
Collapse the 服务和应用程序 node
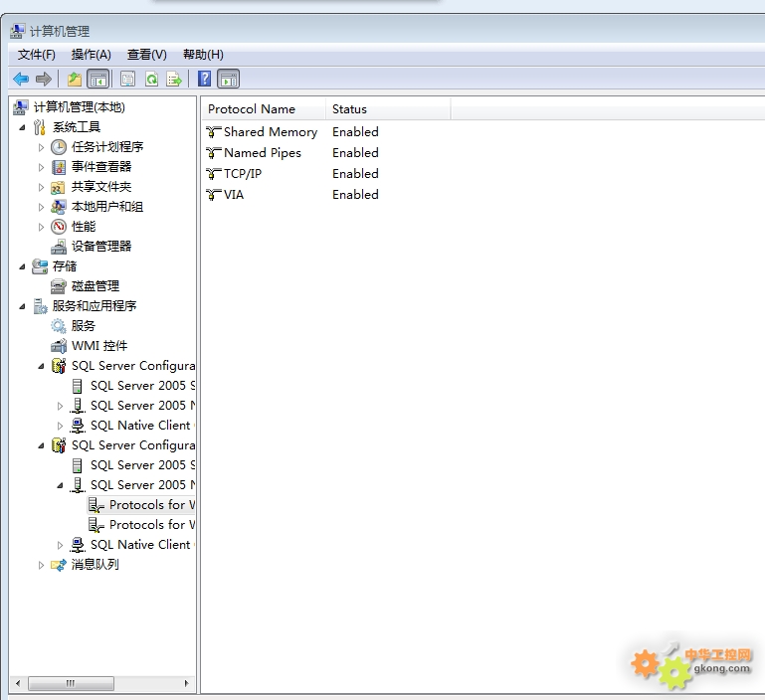click(22, 306)
